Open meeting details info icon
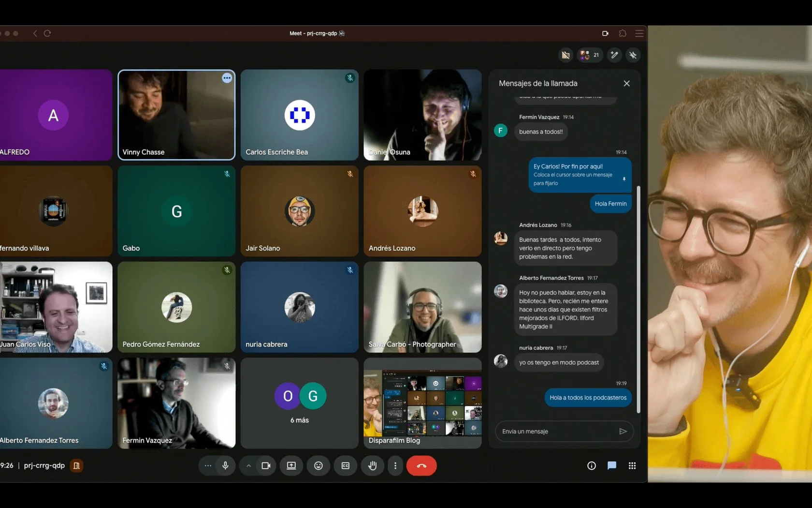This screenshot has width=812, height=508. click(x=592, y=465)
